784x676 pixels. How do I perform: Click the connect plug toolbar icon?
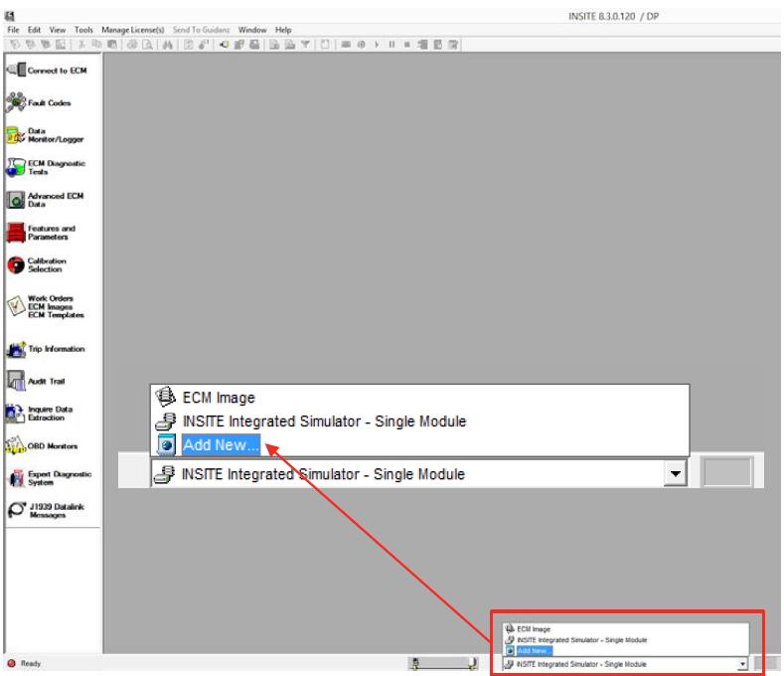[x=224, y=45]
